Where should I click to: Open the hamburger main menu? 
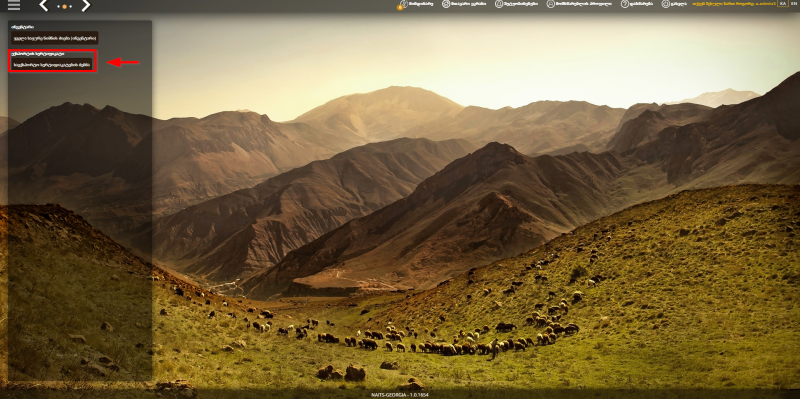[14, 6]
